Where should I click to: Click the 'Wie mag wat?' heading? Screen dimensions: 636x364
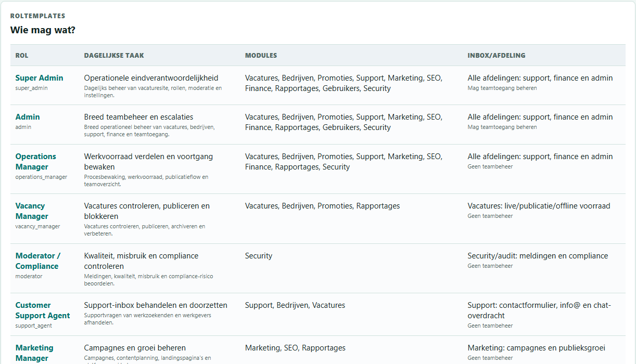tap(43, 30)
